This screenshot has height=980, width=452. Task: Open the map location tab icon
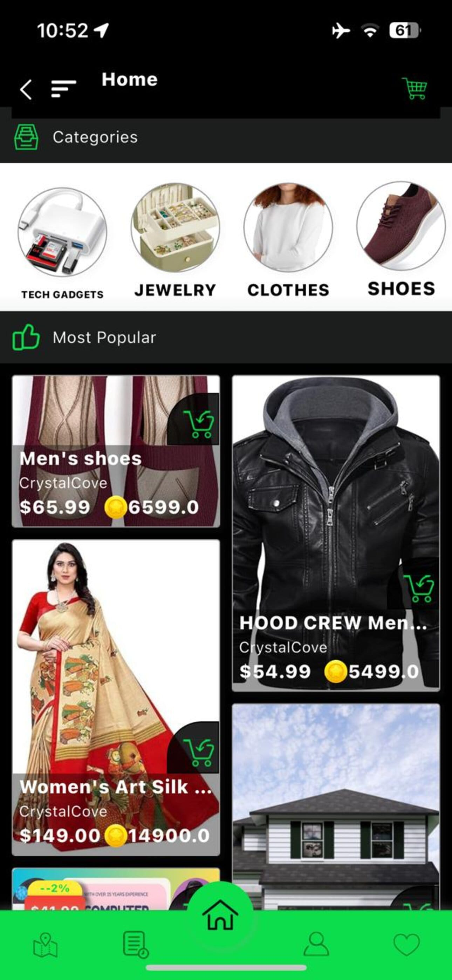tap(45, 945)
